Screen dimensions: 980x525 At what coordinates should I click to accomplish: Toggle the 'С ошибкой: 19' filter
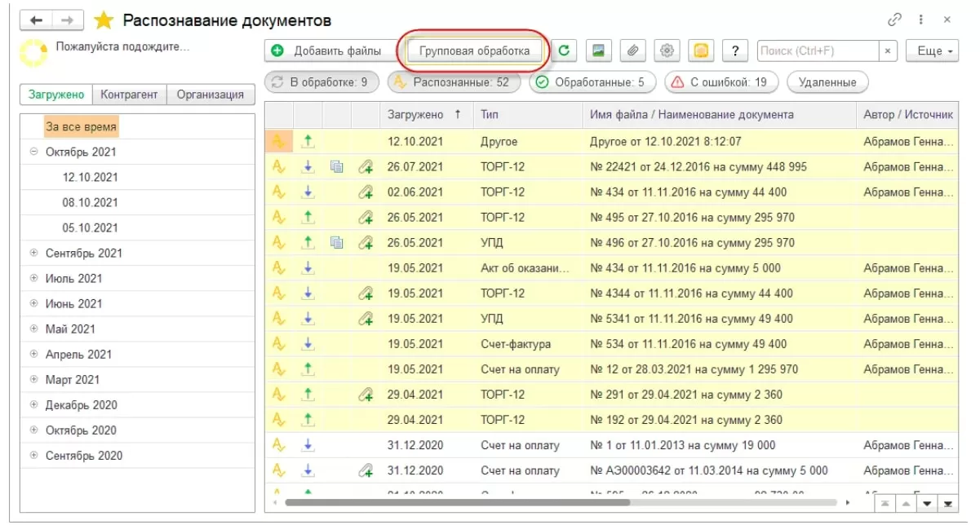720,82
